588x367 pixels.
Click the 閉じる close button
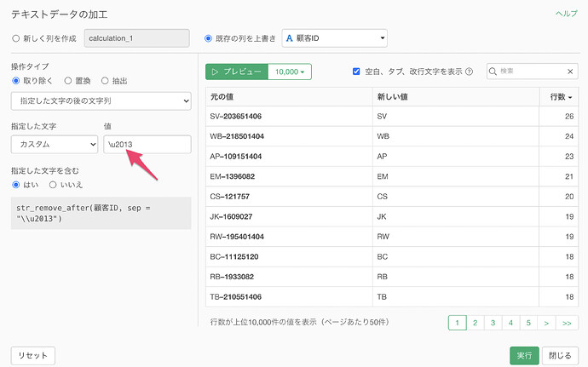pyautogui.click(x=560, y=356)
